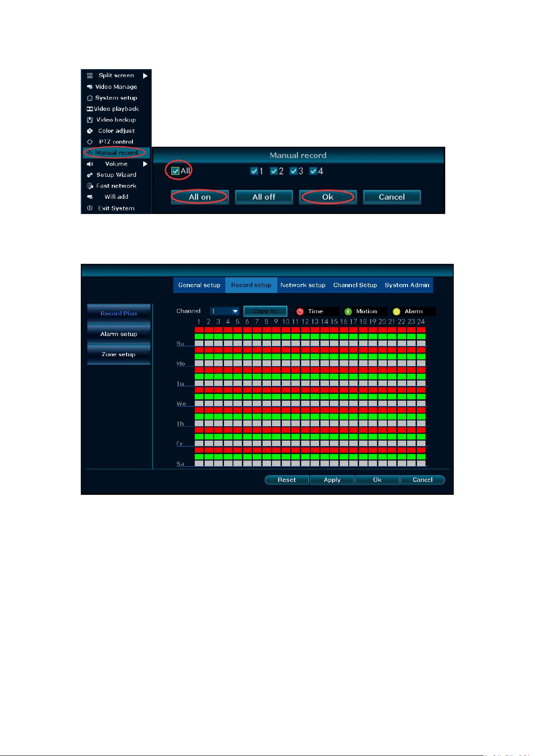Image resolution: width=535 pixels, height=756 pixels.
Task: Click the System setup house icon
Action: pos(90,98)
